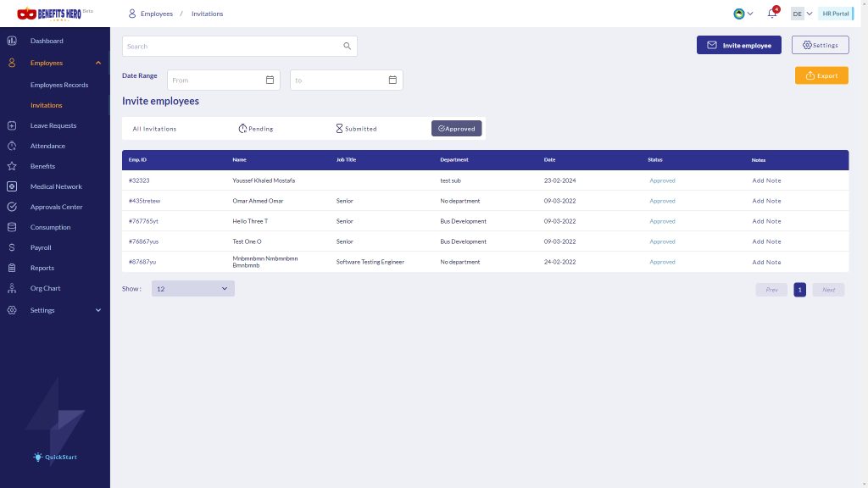Add Note for Youssef Khaled Mostafa

pyautogui.click(x=766, y=181)
